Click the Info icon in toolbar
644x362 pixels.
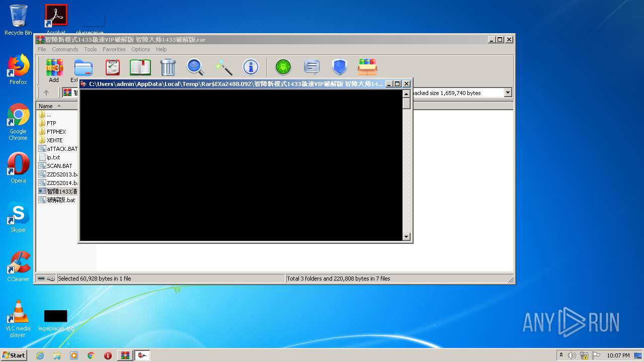coord(251,67)
